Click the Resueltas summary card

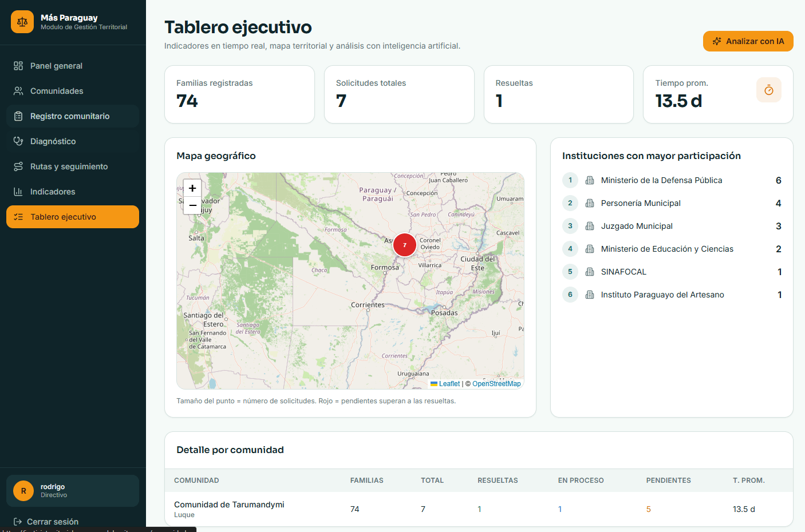point(559,94)
